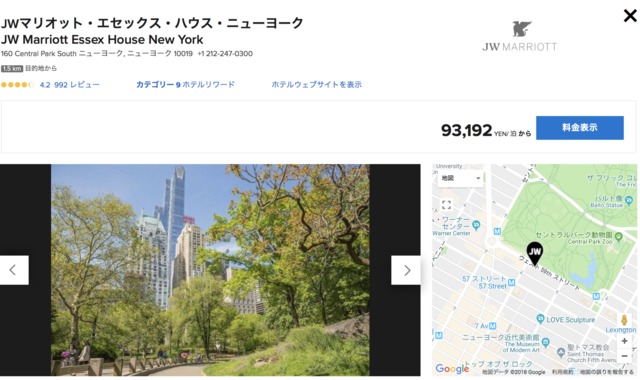Open the カテゴリー9 ホテルリワード link
640x380 pixels.
[x=185, y=84]
